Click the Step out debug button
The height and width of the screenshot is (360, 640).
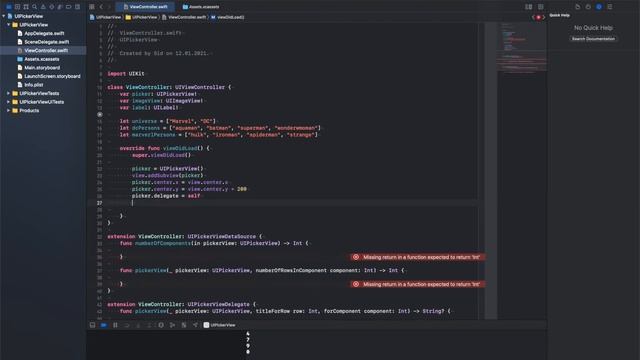click(x=149, y=325)
